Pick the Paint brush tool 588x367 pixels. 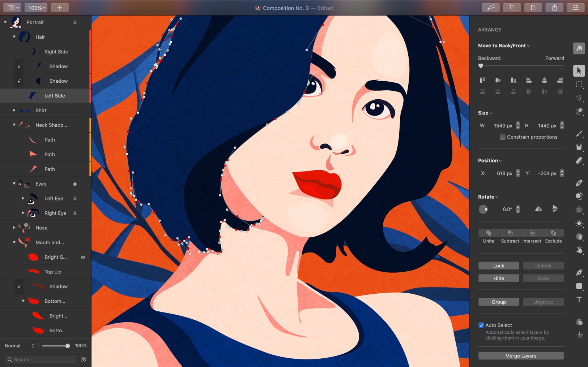(x=579, y=134)
